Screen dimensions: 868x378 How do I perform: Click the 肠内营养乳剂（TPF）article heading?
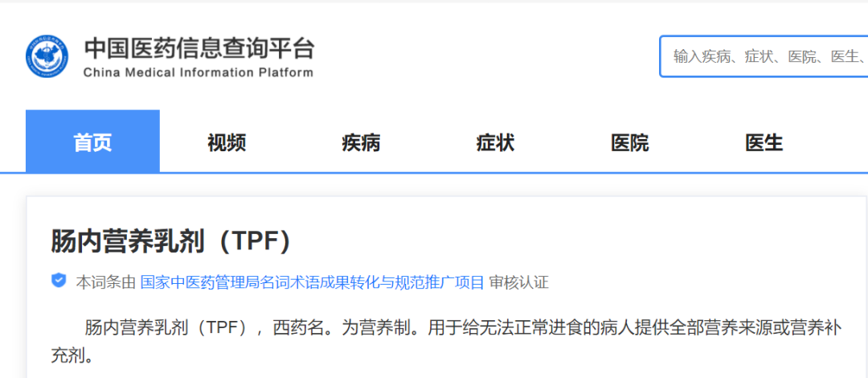tap(170, 241)
